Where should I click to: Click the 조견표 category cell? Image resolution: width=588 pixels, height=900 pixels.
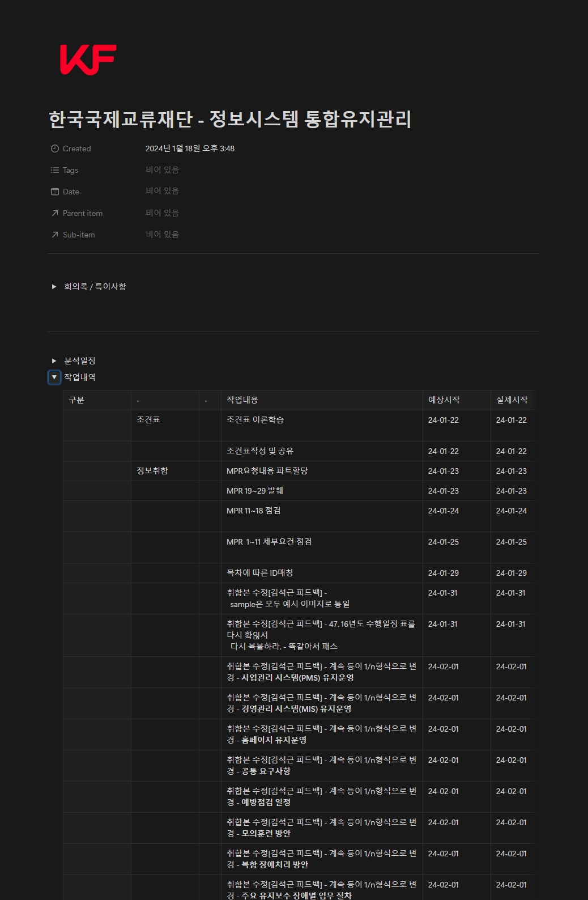[165, 426]
